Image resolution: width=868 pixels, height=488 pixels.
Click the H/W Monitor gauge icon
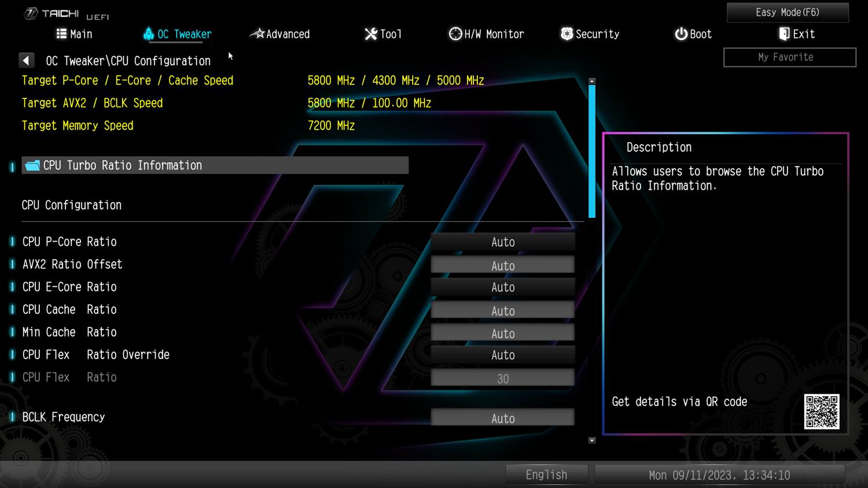(x=455, y=34)
